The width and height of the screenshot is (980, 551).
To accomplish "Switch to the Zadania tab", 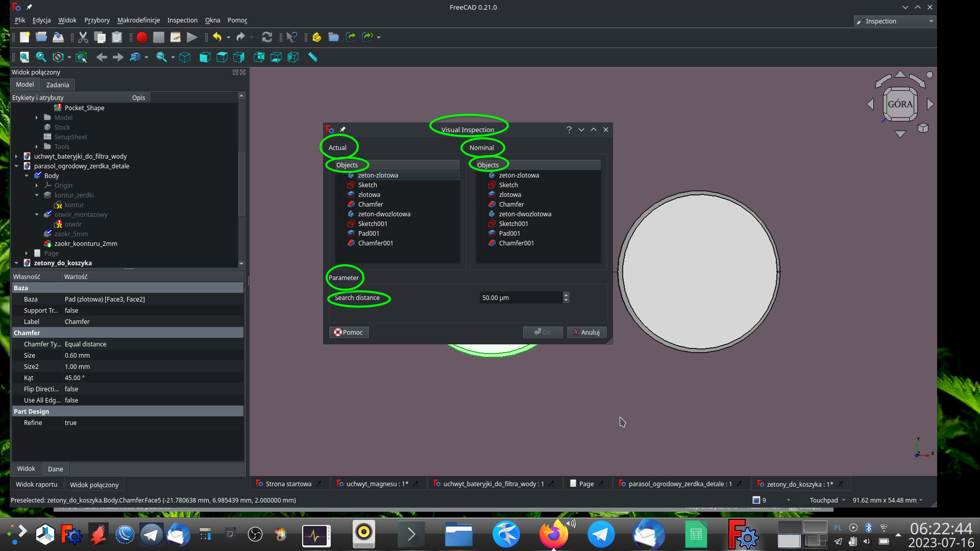I will coord(57,84).
